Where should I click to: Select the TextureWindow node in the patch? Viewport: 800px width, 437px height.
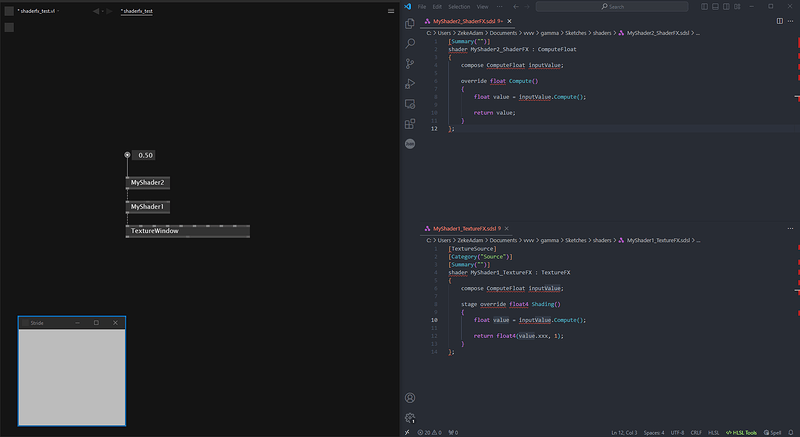pyautogui.click(x=188, y=231)
